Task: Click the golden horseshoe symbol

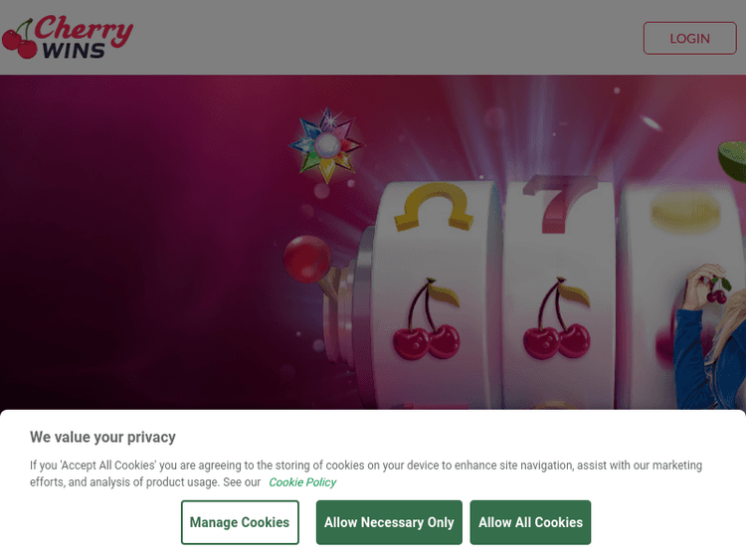Action: tap(434, 208)
